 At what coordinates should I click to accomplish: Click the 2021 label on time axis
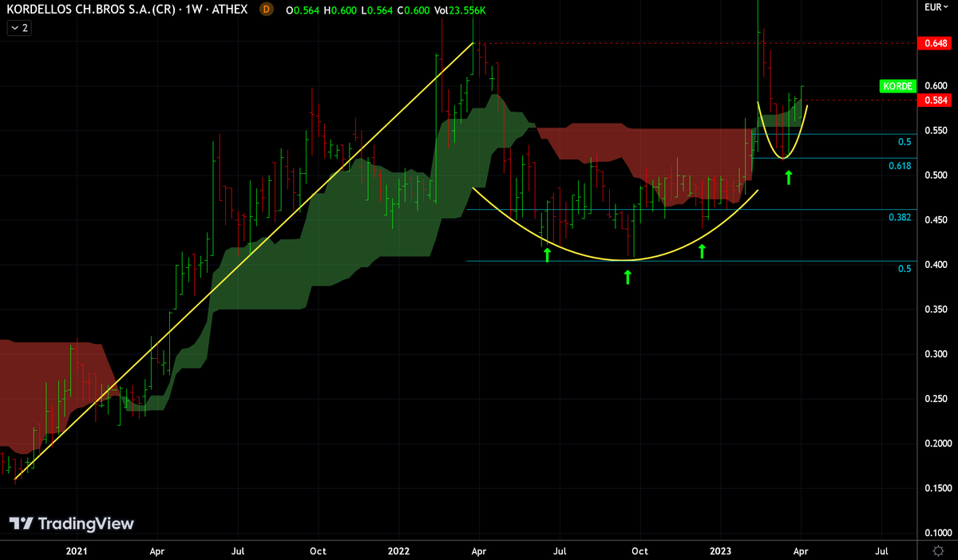(77, 550)
